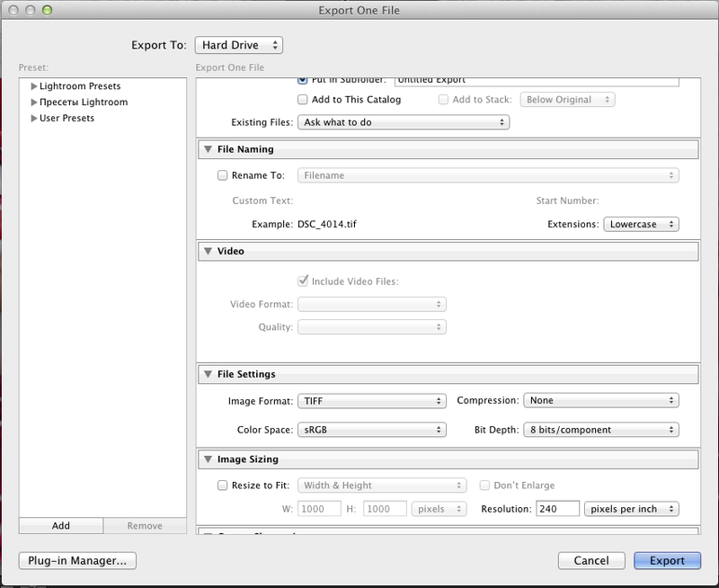Collapse the File Naming section triangle
This screenshot has height=588, width=719.
[208, 149]
